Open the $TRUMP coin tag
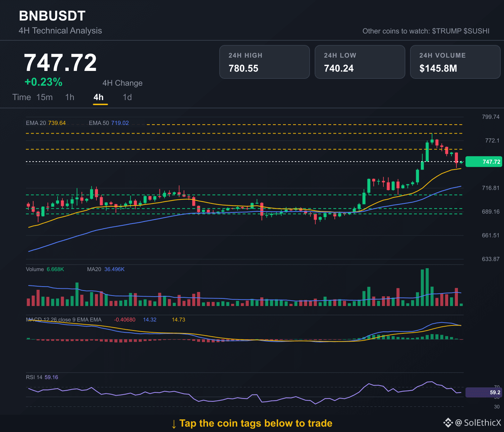Image resolution: width=504 pixels, height=432 pixels. pos(447,31)
